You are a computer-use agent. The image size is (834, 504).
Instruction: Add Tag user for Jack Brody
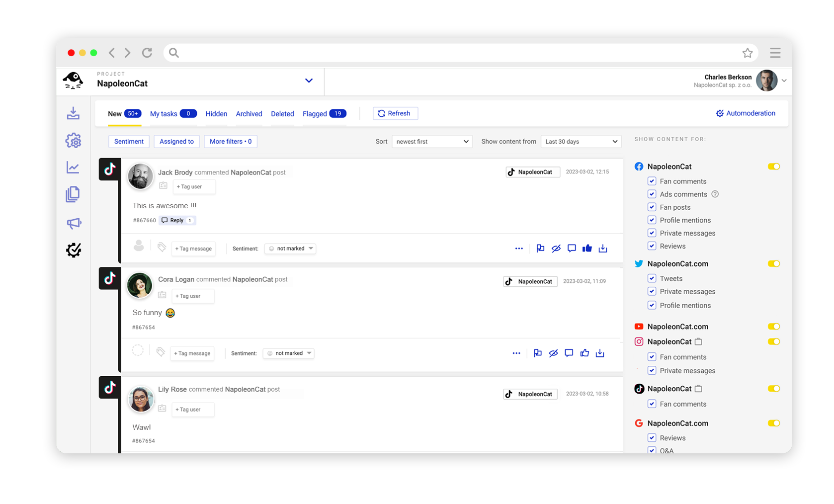194,187
